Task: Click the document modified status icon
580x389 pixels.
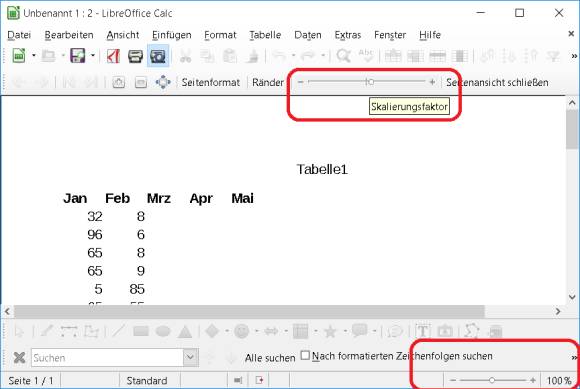Action: pos(259,380)
